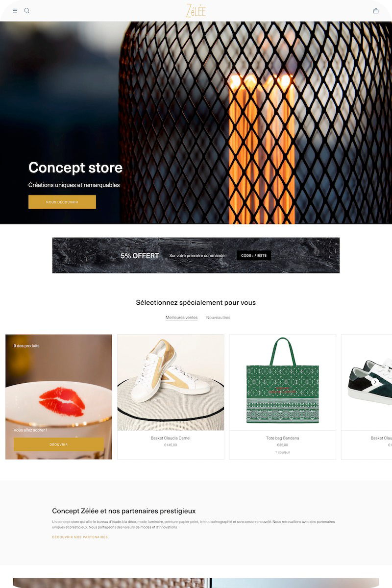Click the CODE : FIRST5 button
Screen dimensions: 392x588
[254, 255]
